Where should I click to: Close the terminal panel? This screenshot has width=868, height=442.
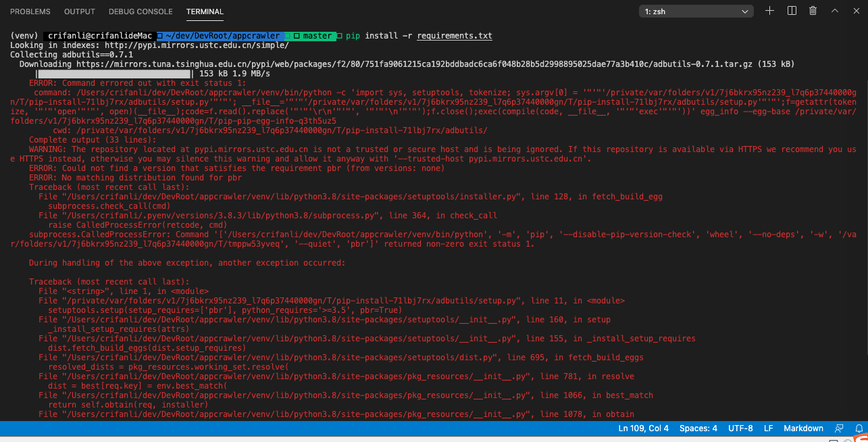click(856, 11)
